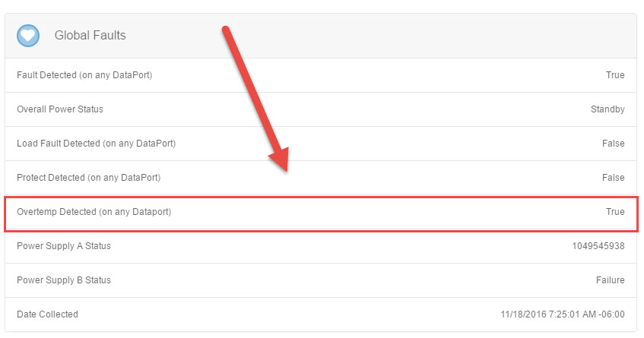Click the 1049545938 Power Supply A value
Viewport: 644px width, 338px height.
point(598,246)
